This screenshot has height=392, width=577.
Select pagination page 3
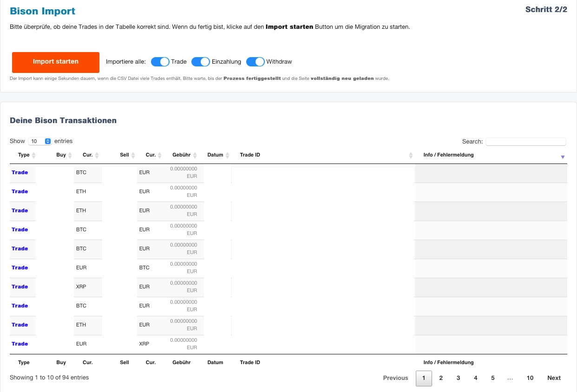pos(458,378)
